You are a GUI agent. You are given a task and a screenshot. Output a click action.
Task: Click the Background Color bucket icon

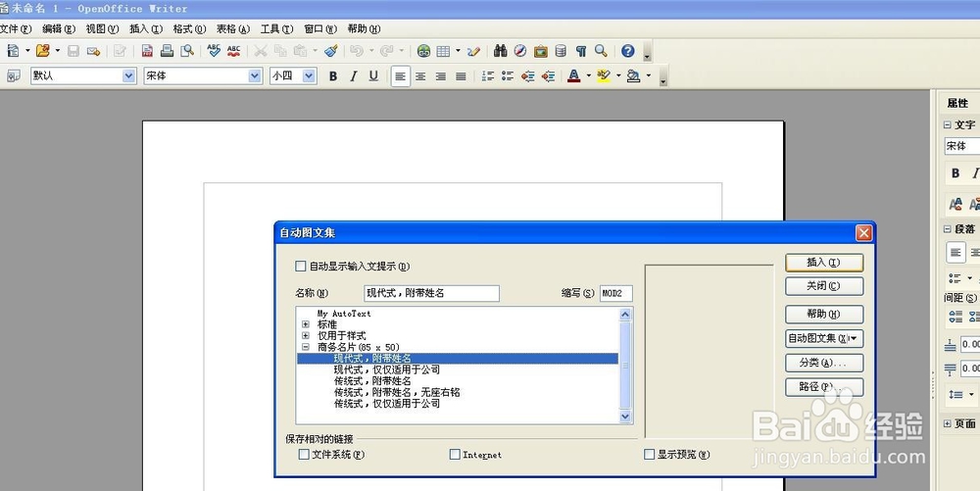pyautogui.click(x=633, y=76)
